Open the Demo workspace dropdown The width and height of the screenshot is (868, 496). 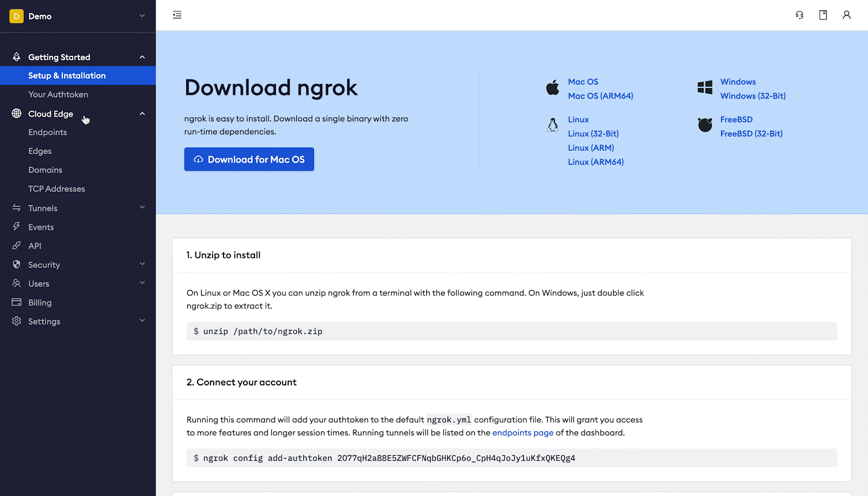tap(78, 16)
